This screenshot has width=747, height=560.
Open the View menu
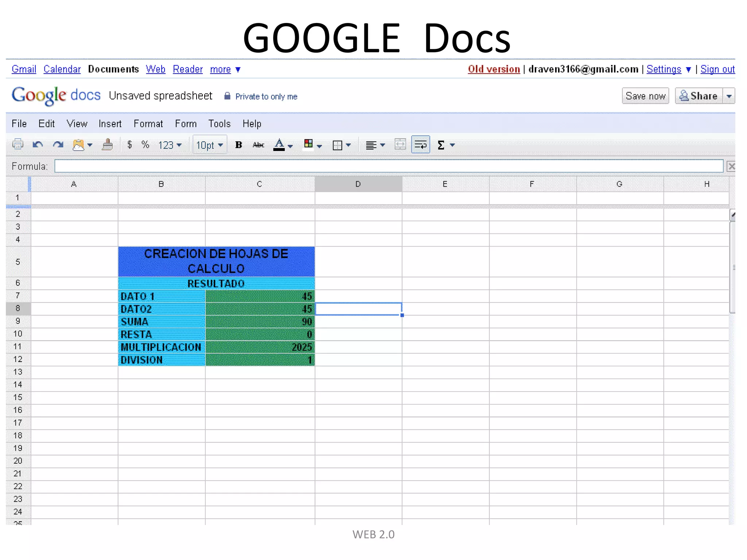pyautogui.click(x=77, y=124)
